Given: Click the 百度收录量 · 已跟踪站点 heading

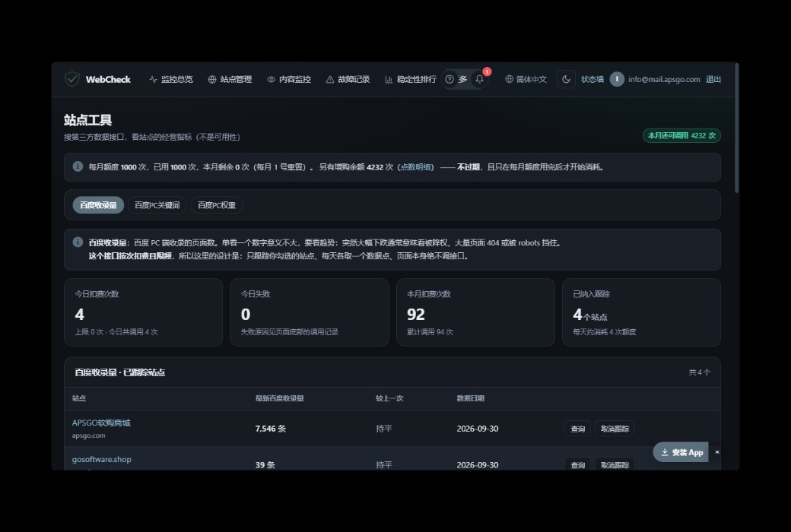Looking at the screenshot, I should click(120, 372).
